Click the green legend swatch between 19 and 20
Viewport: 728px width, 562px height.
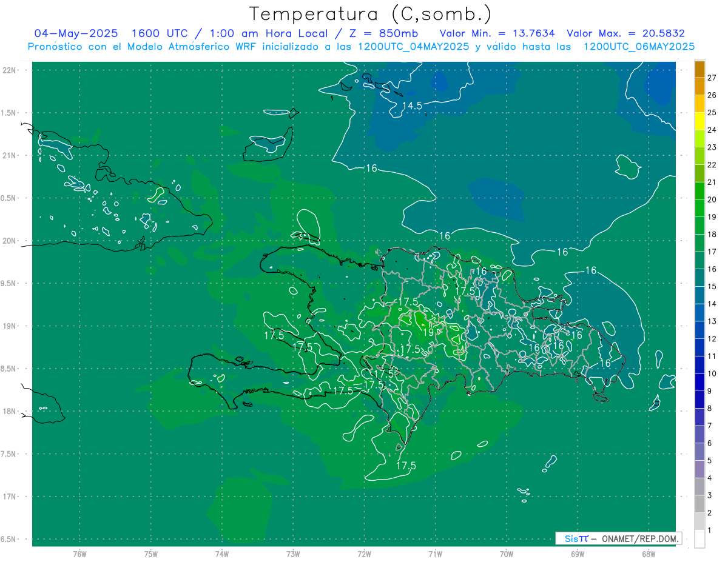click(x=699, y=208)
